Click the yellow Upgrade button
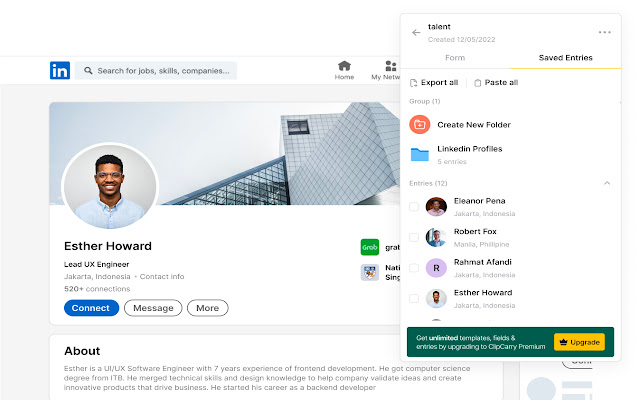Screen dimensions: 640x400 pos(579,342)
